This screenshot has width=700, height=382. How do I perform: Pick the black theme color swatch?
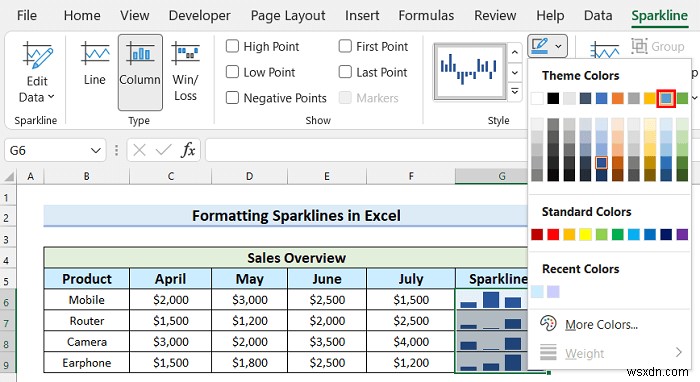point(553,98)
